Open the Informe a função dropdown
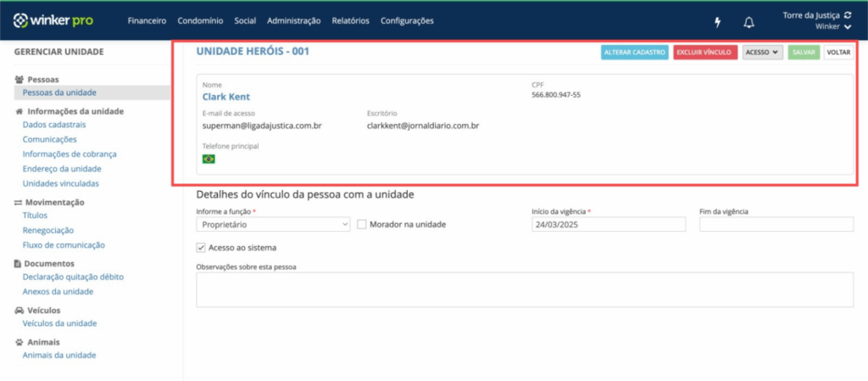Screen dimensions: 868x381 click(x=273, y=224)
